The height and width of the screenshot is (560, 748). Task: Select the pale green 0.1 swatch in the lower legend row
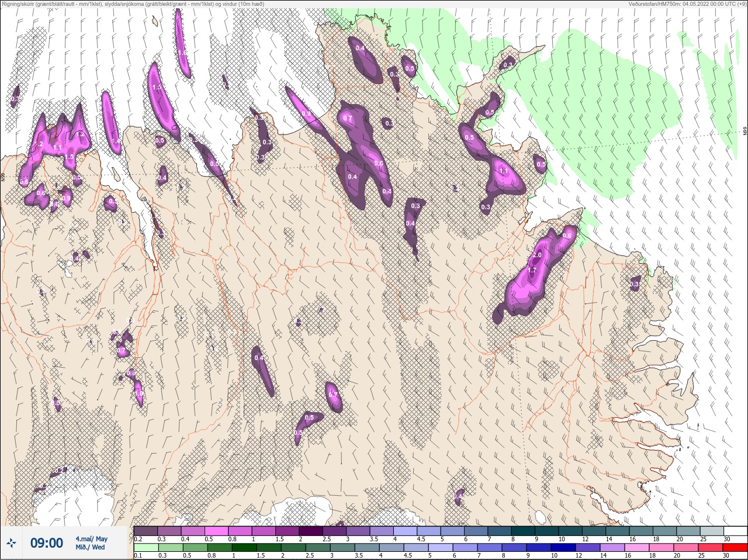coord(146,548)
